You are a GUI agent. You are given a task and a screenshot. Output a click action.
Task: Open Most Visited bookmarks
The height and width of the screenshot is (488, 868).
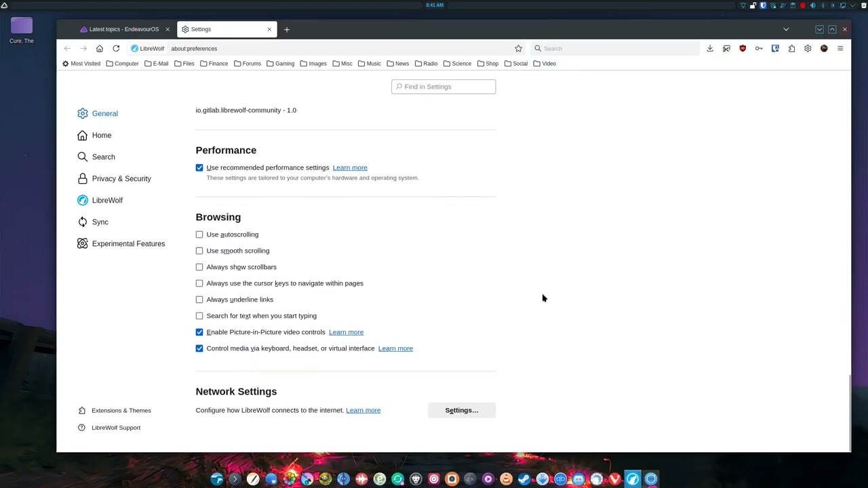coord(81,64)
